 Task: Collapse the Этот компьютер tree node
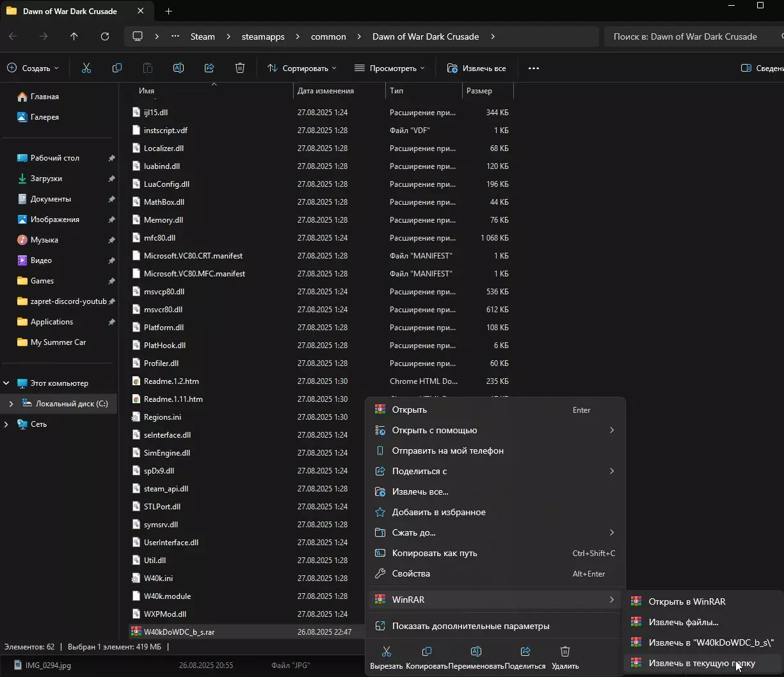click(x=6, y=383)
